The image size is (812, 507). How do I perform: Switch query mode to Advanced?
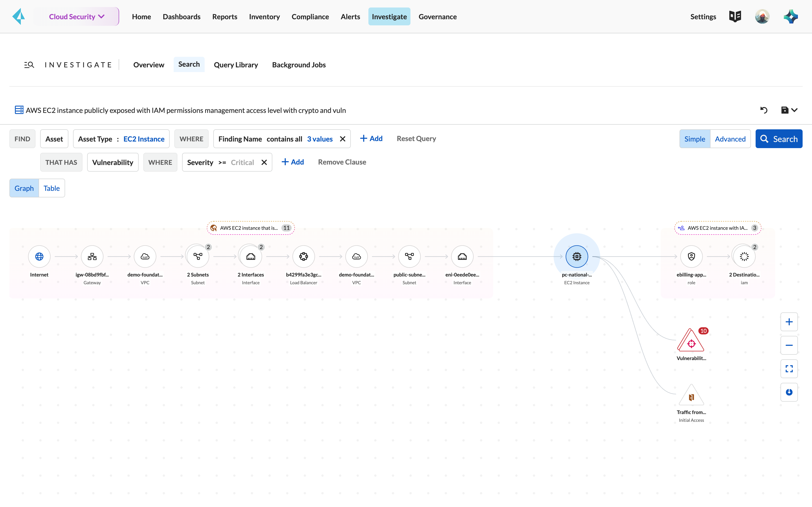[x=730, y=139]
